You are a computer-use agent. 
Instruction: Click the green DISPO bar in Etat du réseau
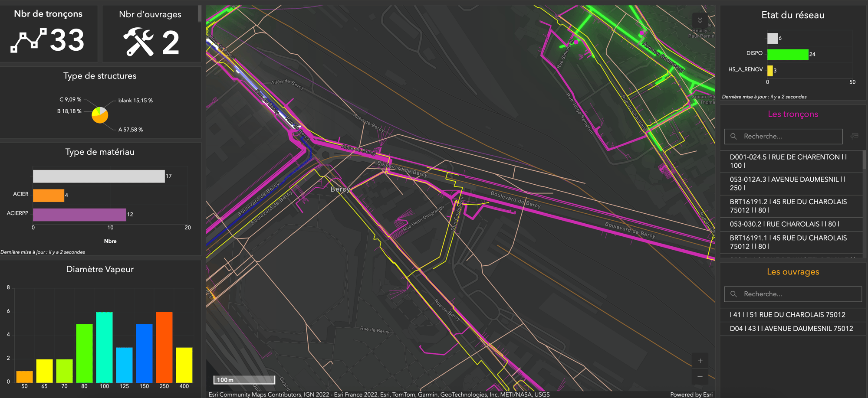coord(787,54)
